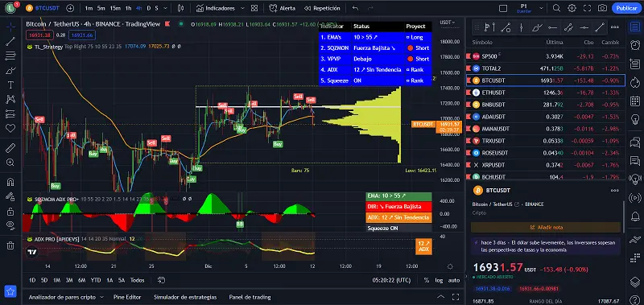Open the calendar panel in right sidebar
Viewport: 644px width, 305px height.
point(635,101)
